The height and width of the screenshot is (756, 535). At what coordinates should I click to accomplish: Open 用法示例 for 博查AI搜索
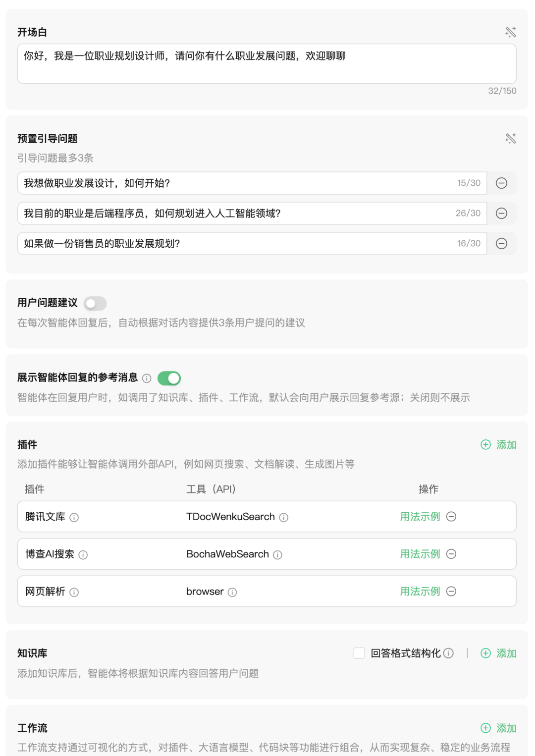(420, 554)
